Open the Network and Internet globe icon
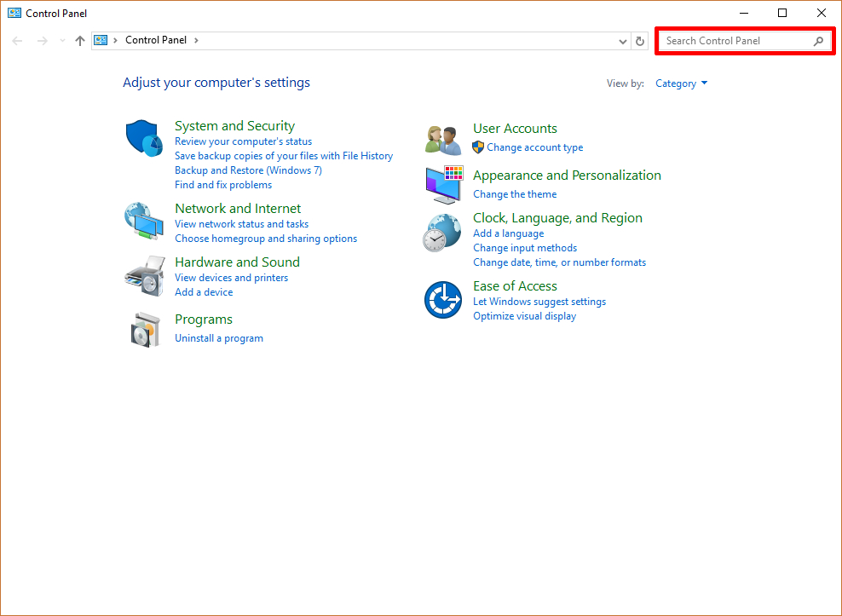This screenshot has width=842, height=616. point(143,222)
